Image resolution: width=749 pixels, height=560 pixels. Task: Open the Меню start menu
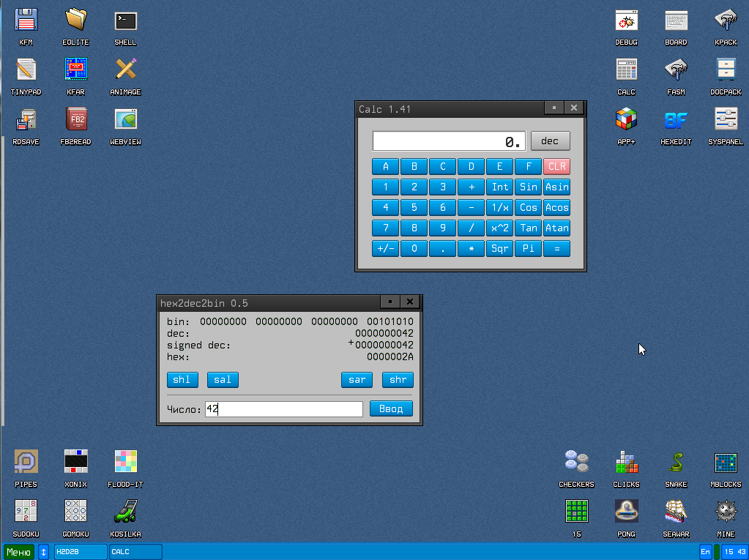coord(19,552)
